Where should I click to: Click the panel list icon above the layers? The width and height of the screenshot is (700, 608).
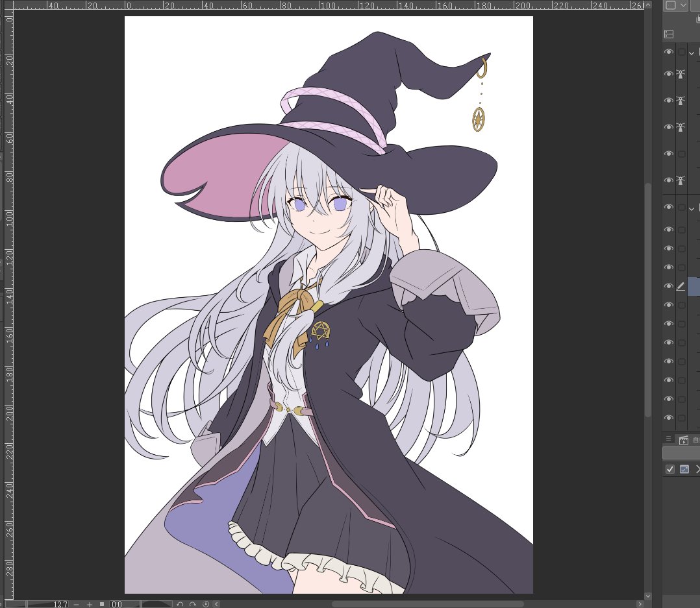(669, 34)
